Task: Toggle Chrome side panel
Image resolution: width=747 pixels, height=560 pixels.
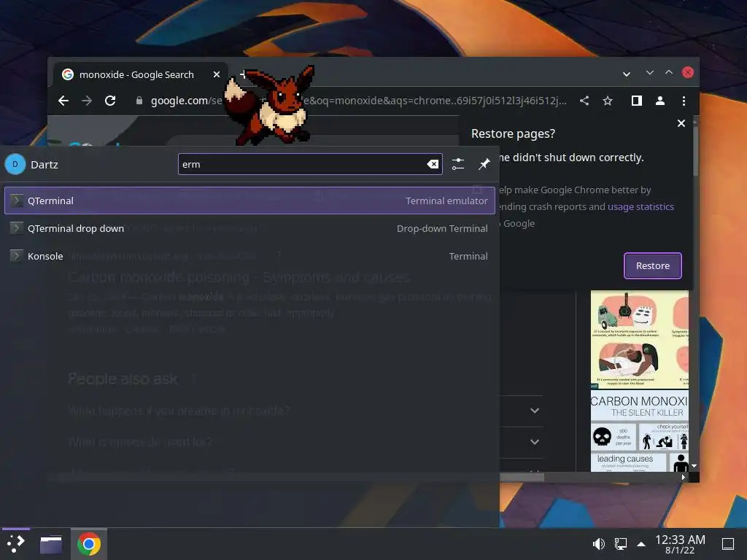Action: pos(636,101)
